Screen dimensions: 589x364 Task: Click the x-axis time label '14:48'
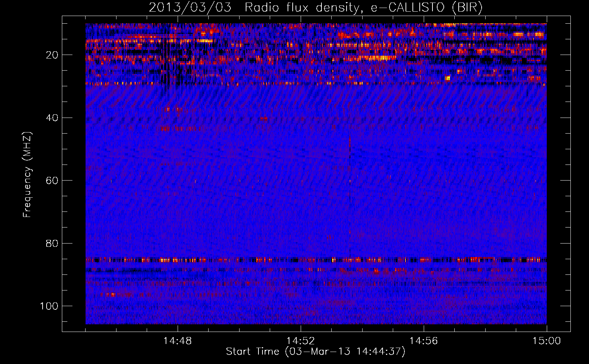[x=177, y=341]
